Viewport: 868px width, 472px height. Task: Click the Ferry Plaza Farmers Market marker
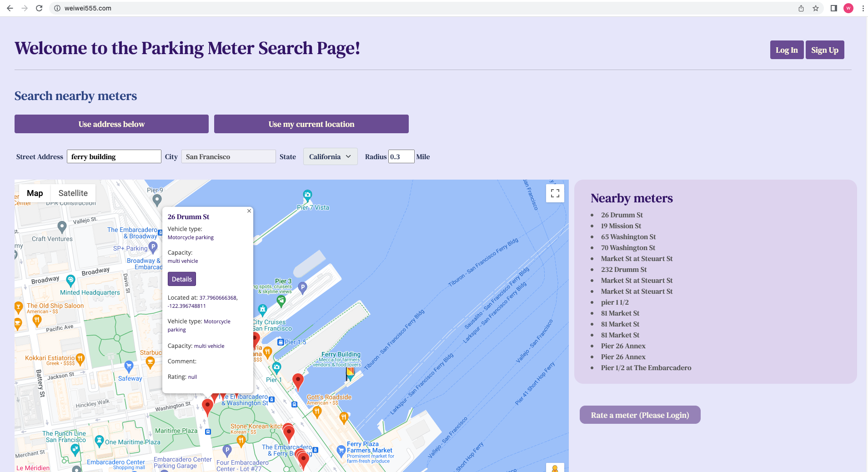tap(341, 451)
